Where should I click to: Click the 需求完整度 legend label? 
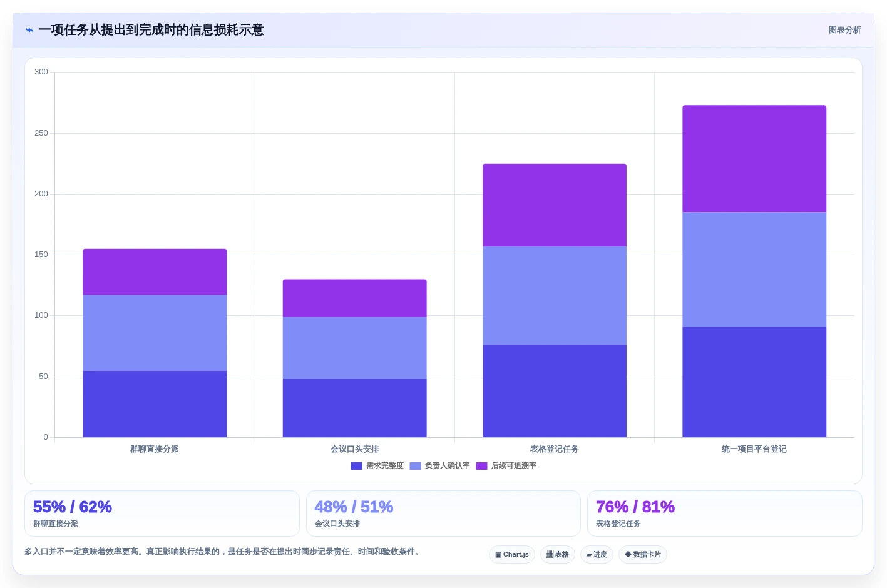(385, 466)
